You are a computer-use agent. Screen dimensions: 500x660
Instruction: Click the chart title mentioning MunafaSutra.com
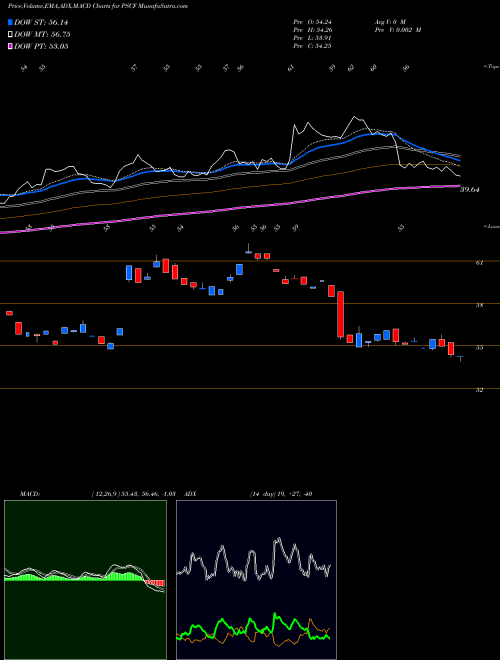[98, 6]
